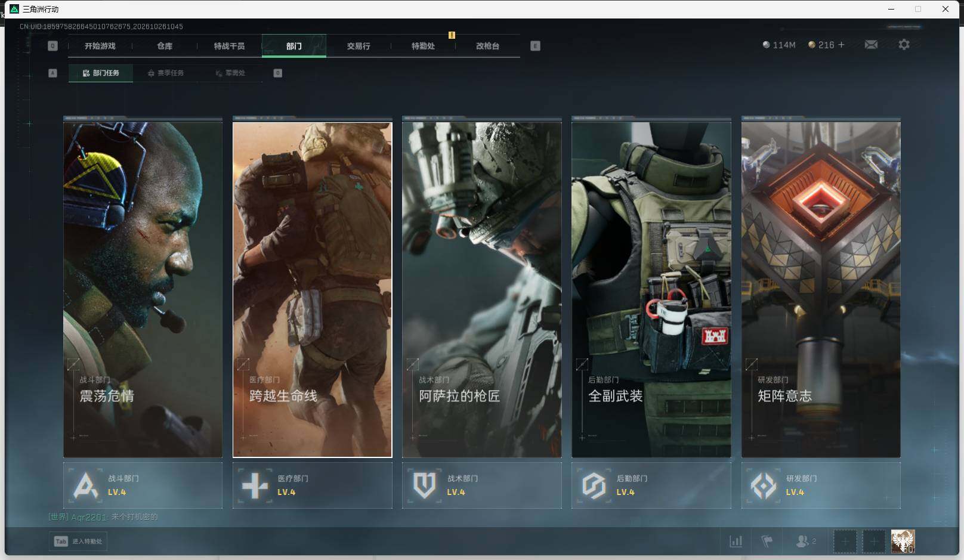Screen dimensions: 964x560
Task: Open the mail envelope icon
Action: 871,45
